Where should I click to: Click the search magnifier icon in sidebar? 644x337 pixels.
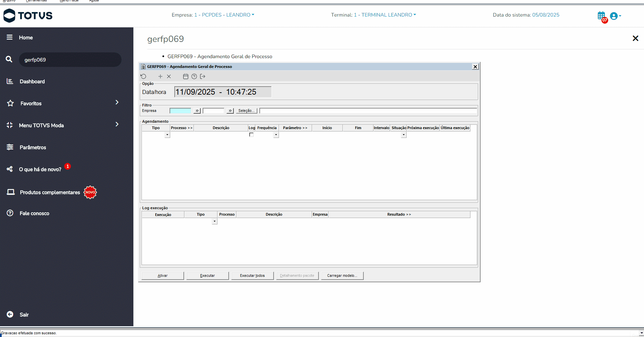coord(9,59)
